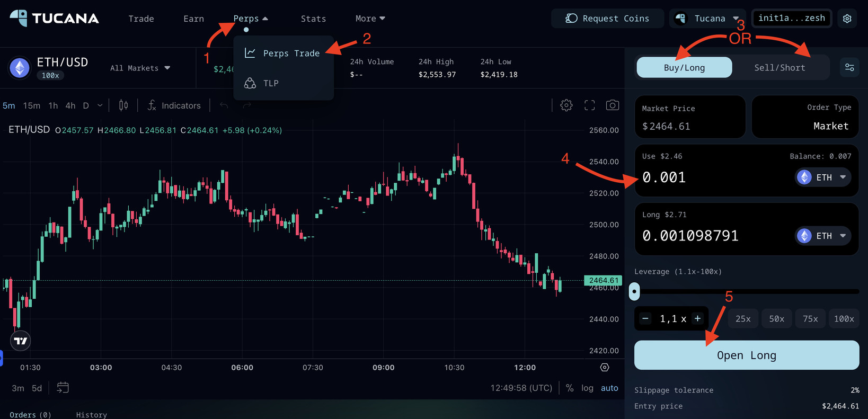Open the Earn menu
Screen dimensions: 868x419
coord(193,19)
